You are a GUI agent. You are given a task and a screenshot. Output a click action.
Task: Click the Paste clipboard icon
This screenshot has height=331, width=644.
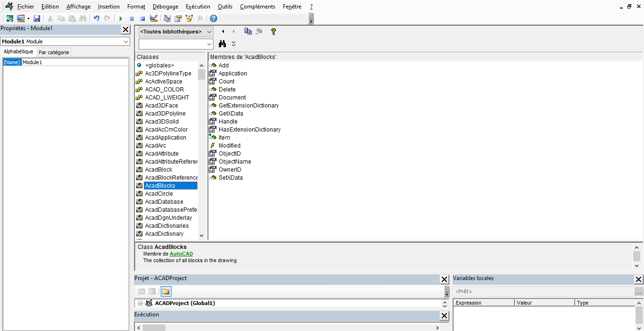72,18
